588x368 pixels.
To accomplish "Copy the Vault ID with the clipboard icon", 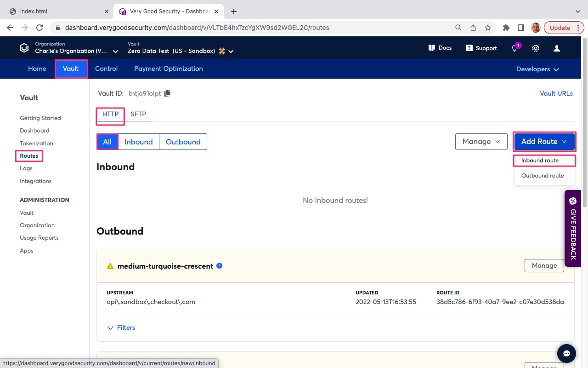I will coord(167,93).
